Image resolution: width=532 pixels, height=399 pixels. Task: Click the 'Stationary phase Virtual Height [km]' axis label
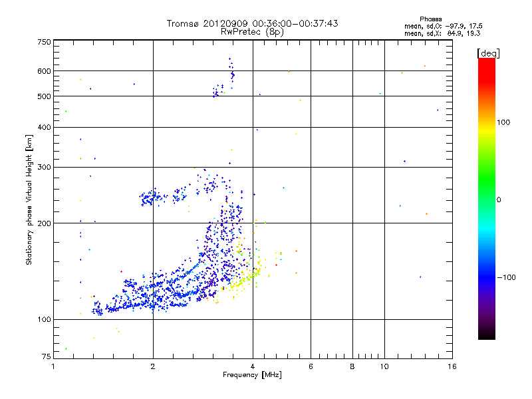click(29, 200)
